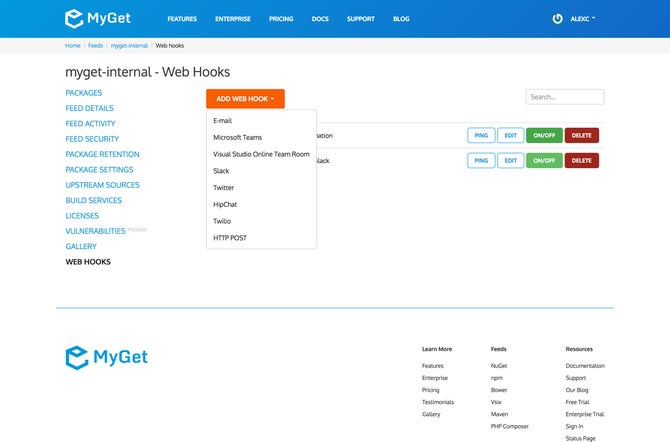Open Gallery in the sidebar
This screenshot has height=442, width=670.
pyautogui.click(x=81, y=247)
